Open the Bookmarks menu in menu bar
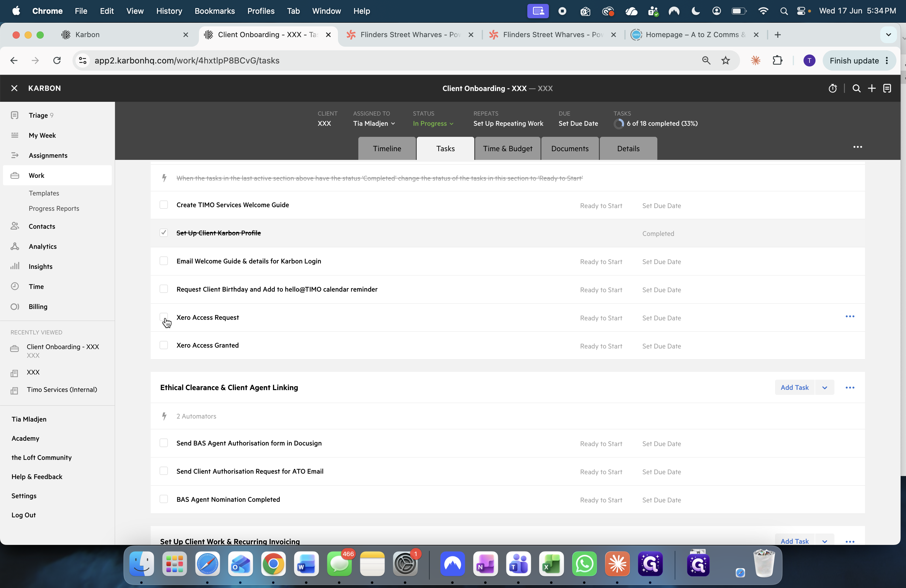The image size is (906, 588). tap(214, 11)
